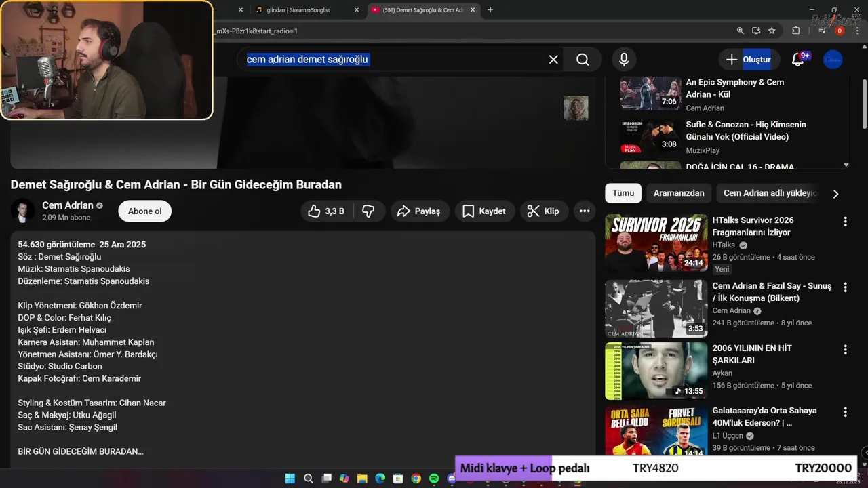Open Windows taskbar search
The image size is (868, 488).
pos(309,479)
